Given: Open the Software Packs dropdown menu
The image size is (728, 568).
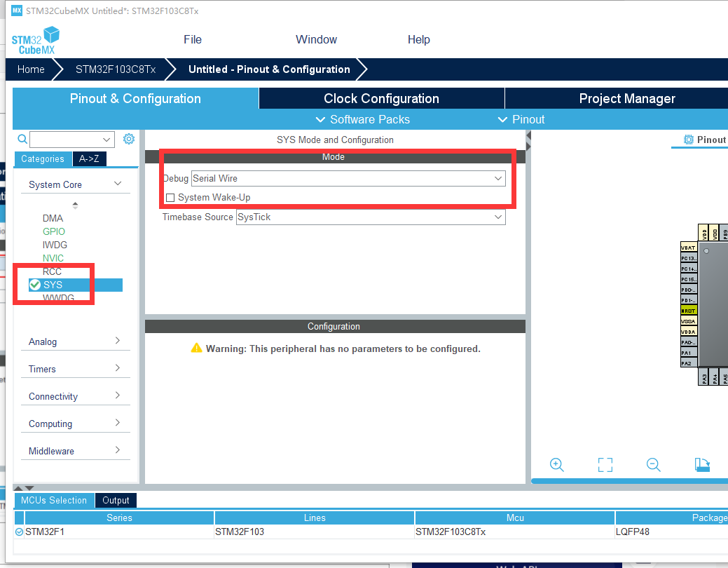Looking at the screenshot, I should 363,119.
